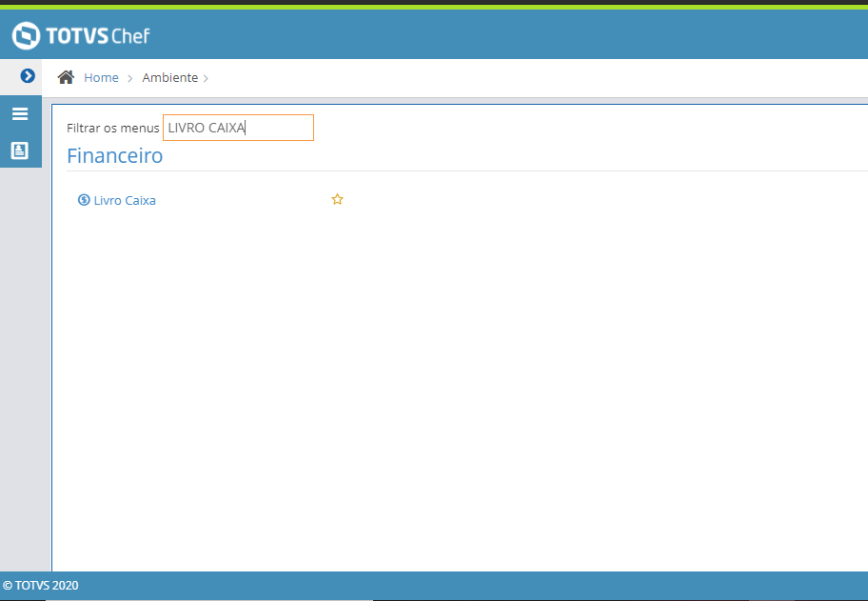Select the Ambiente breadcrumb

(x=170, y=77)
